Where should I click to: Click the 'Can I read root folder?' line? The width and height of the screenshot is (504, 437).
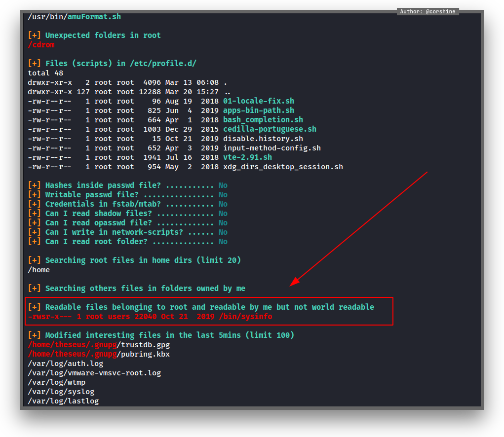click(x=96, y=242)
